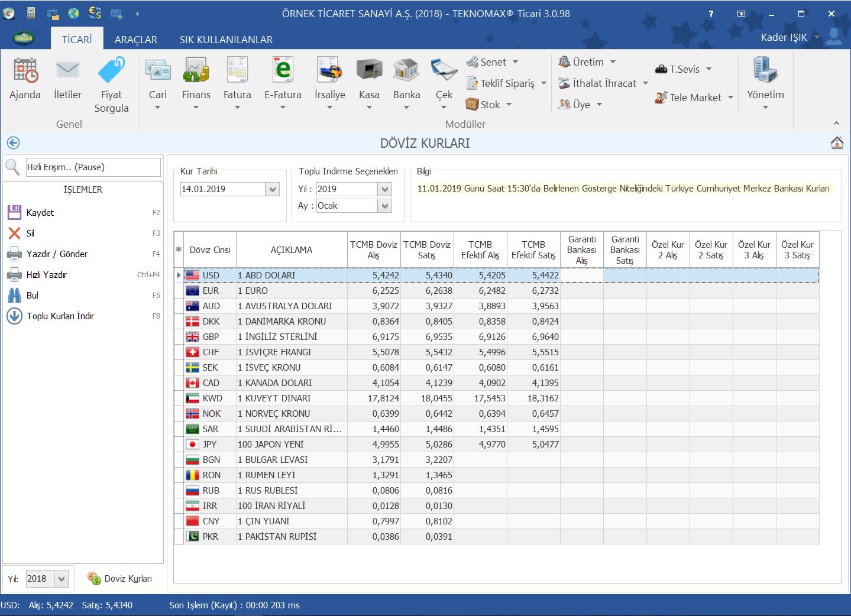Viewport: 851px width, 616px height.
Task: Open Fiyat Sorgula price tag tool
Action: coord(111,71)
